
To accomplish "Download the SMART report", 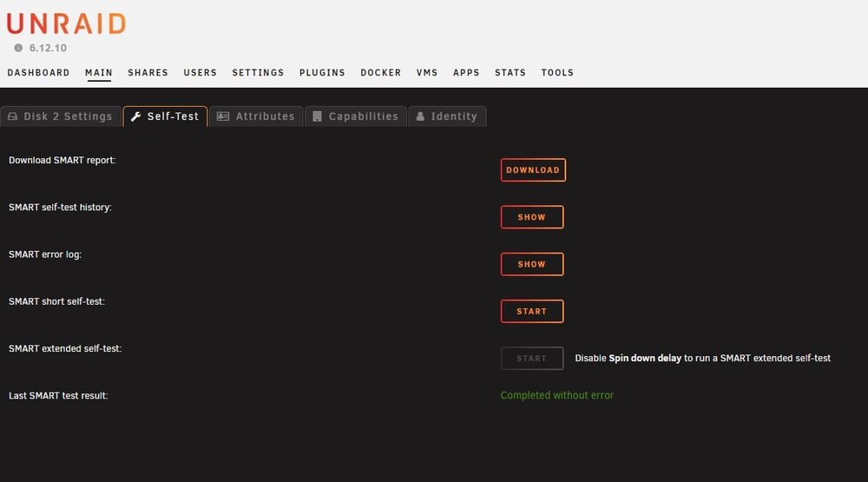I will click(x=533, y=170).
